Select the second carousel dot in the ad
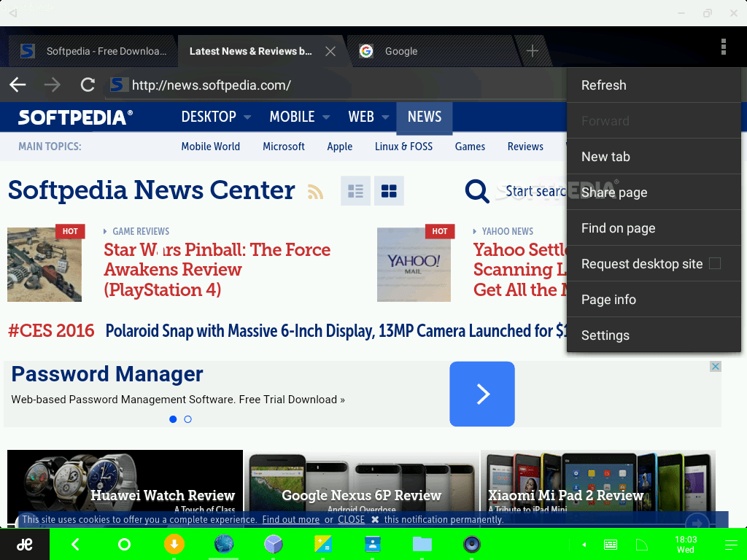Screen dimensions: 747x560 coord(187,419)
